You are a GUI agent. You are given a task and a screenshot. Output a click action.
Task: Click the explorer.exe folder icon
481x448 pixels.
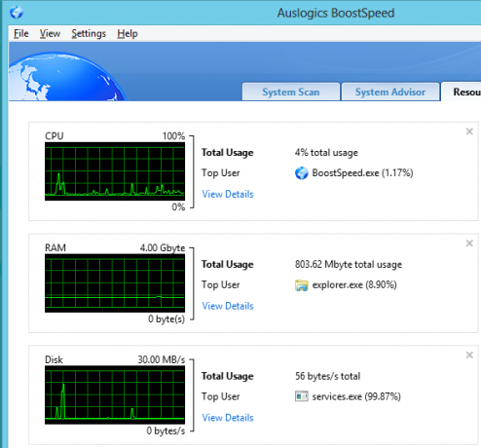click(x=302, y=285)
